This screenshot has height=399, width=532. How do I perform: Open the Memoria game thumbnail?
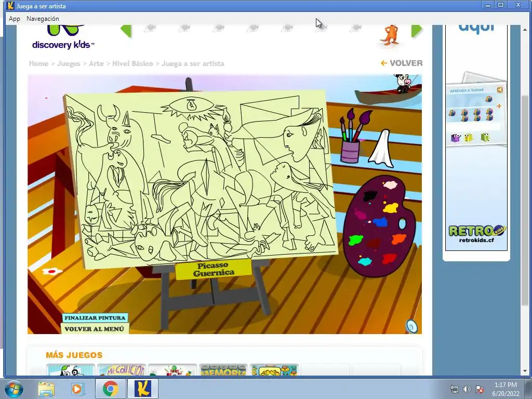(x=223, y=370)
